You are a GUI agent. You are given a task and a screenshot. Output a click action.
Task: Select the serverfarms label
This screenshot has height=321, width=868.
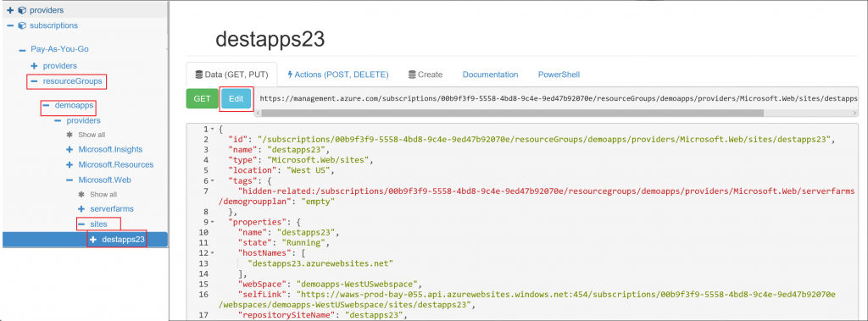click(x=112, y=209)
